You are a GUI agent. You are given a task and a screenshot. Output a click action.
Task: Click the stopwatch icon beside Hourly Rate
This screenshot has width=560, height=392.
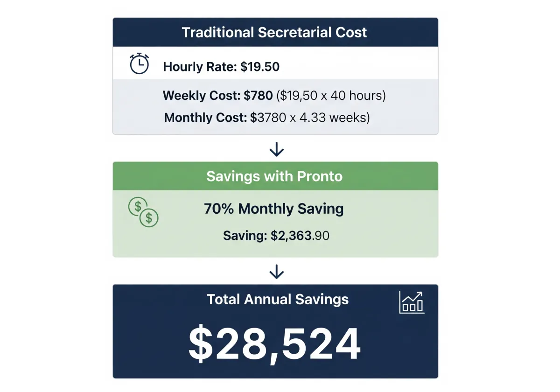click(139, 64)
